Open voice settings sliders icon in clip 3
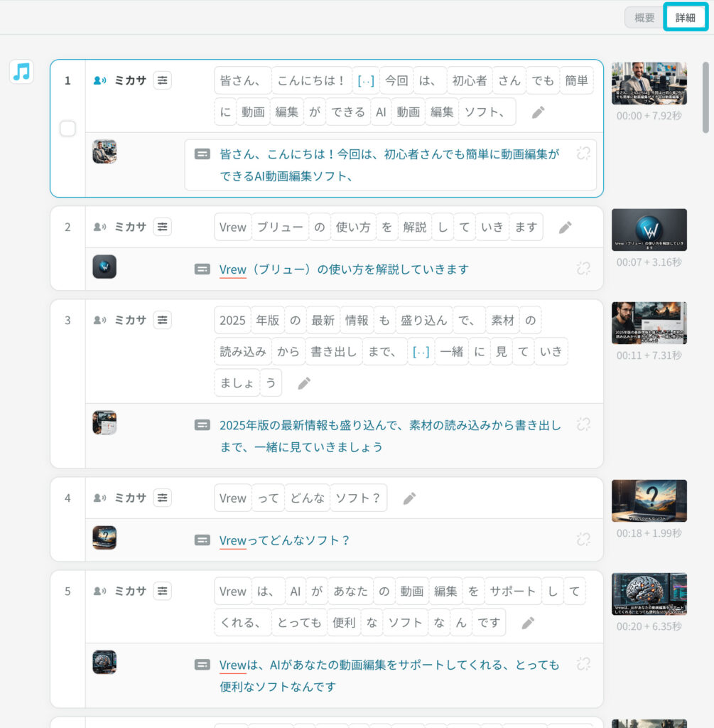The image size is (714, 728). coord(163,320)
